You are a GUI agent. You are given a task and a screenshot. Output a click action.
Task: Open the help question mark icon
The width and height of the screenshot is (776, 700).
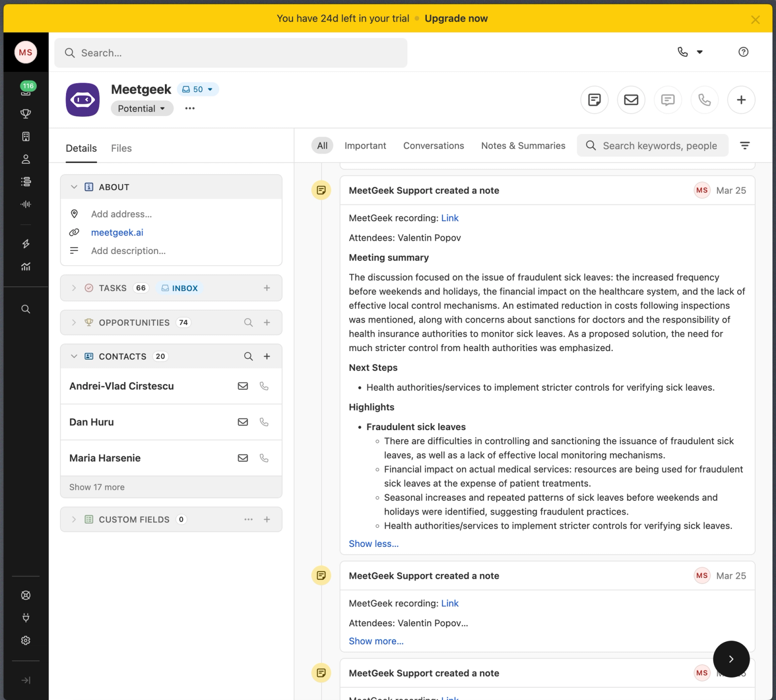(744, 52)
